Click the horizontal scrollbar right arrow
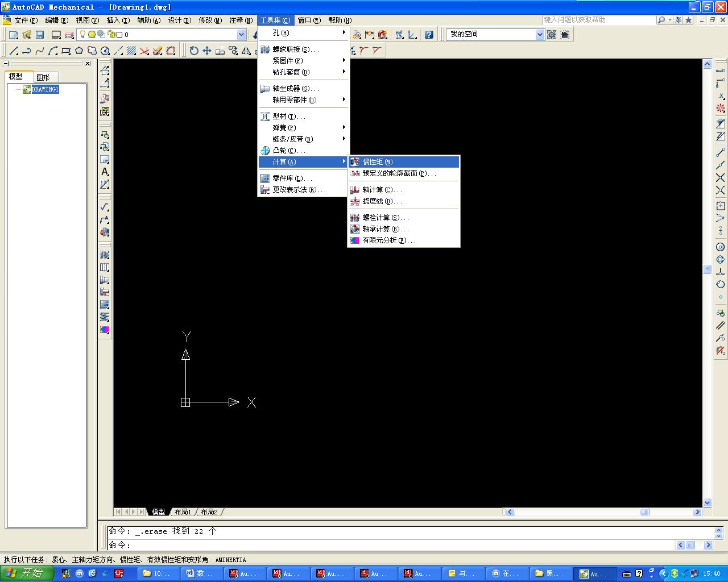 [697, 512]
